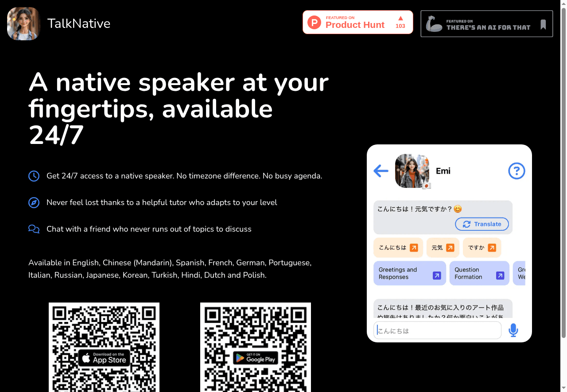Click the TalkNative avatar logo
This screenshot has height=392, width=567.
click(x=23, y=23)
